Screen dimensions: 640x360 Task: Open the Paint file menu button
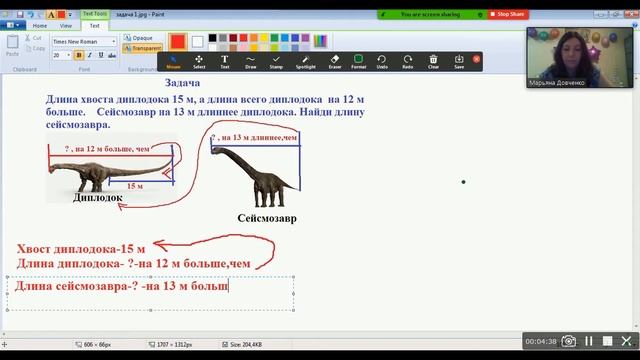[x=13, y=25]
